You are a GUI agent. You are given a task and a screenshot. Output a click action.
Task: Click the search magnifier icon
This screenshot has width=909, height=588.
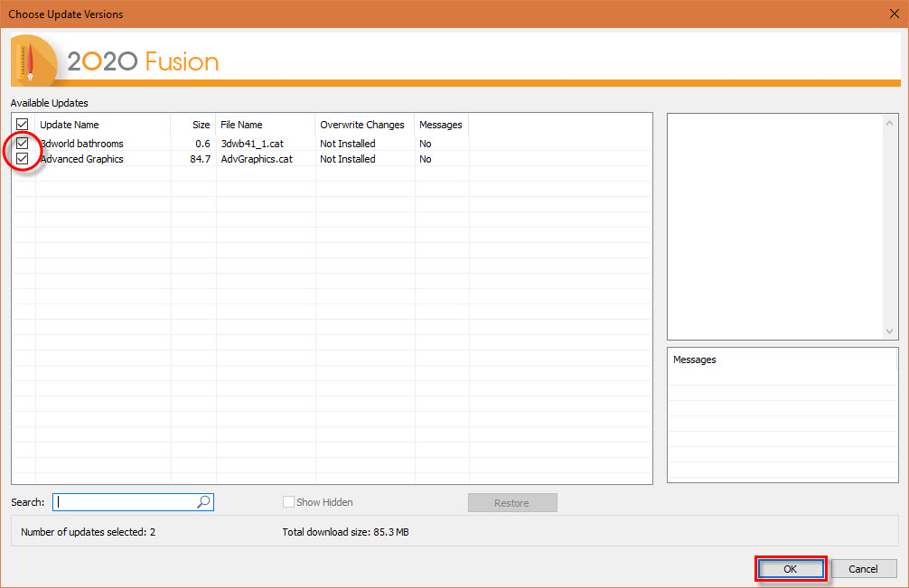click(x=203, y=501)
